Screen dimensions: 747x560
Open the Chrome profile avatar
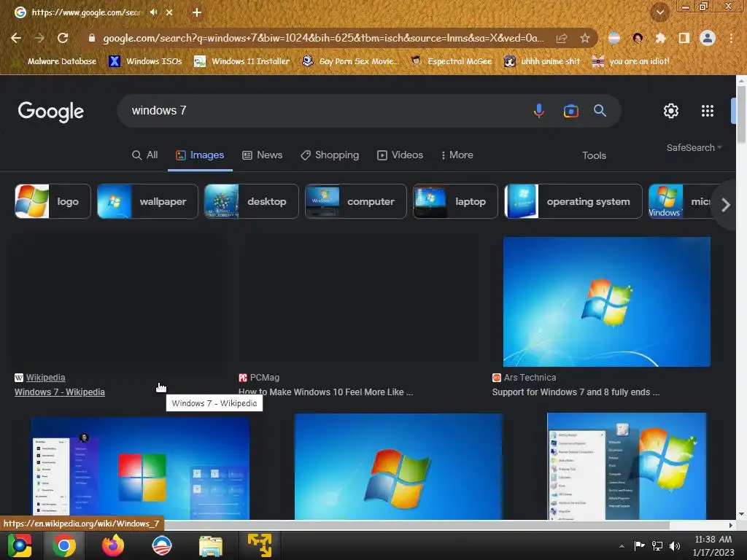708,38
